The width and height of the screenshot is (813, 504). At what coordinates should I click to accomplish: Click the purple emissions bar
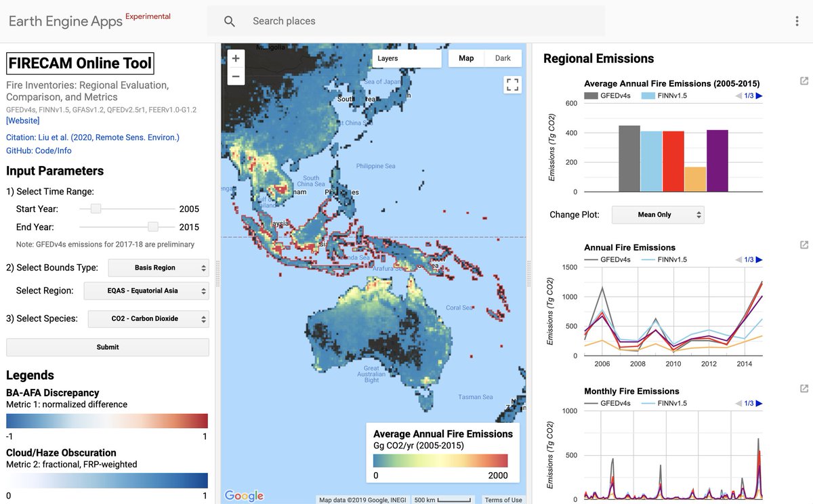717,161
